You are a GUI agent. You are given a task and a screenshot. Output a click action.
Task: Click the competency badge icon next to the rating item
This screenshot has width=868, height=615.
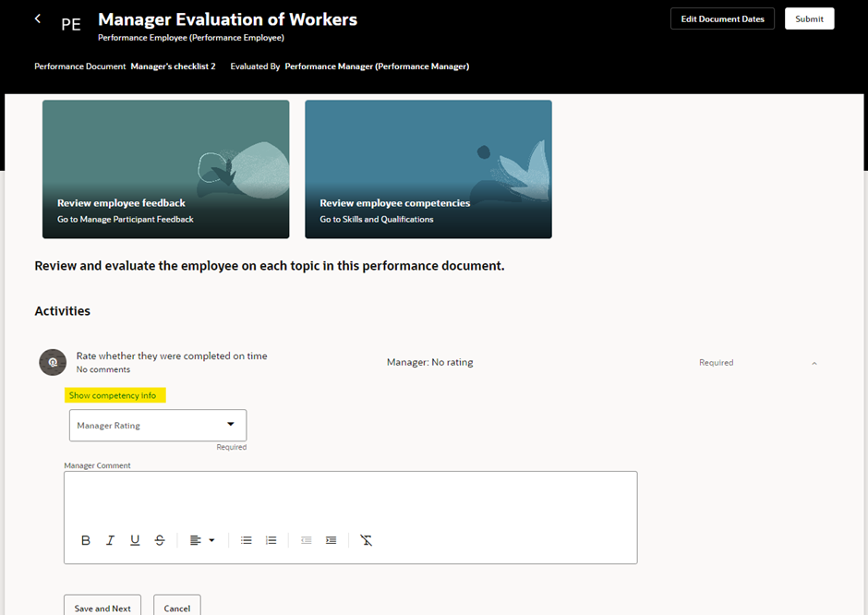click(x=53, y=362)
